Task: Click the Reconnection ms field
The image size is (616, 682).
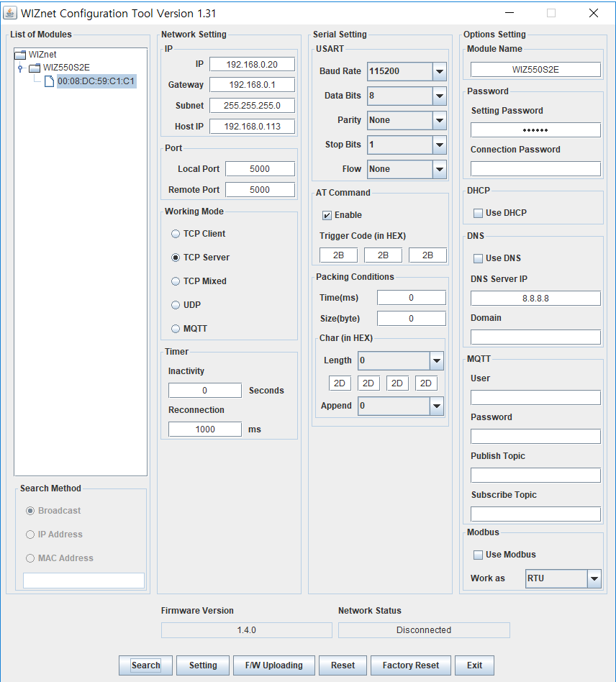Action: pyautogui.click(x=205, y=429)
